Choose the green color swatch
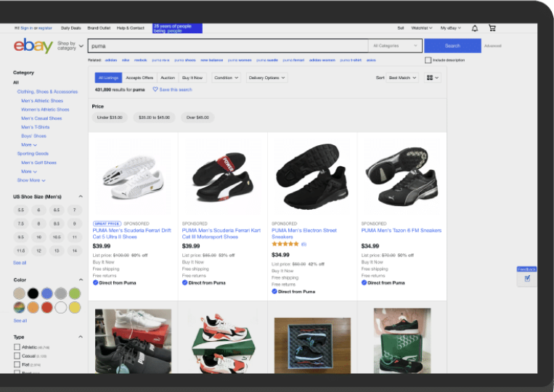Image resolution: width=554 pixels, height=392 pixels. pos(75,293)
